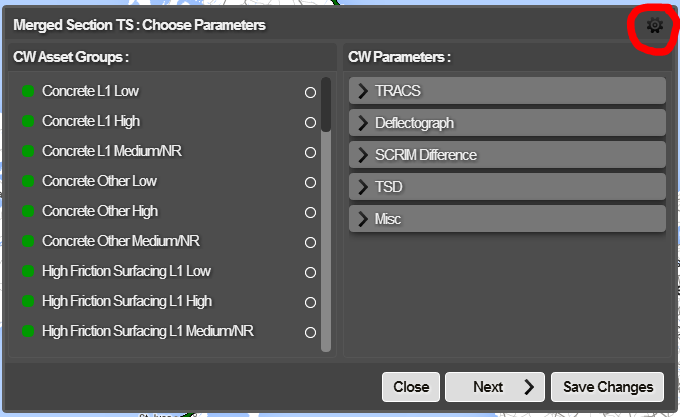
Task: Expand the Deflectograph parameter section
Action: click(507, 123)
